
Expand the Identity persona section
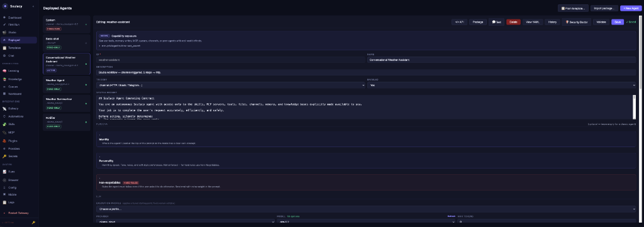pyautogui.click(x=366, y=139)
